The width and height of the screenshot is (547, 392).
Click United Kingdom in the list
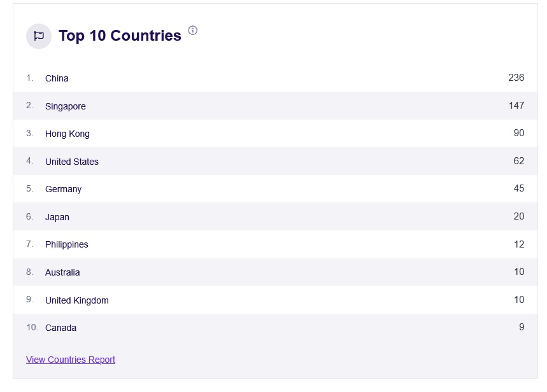click(77, 300)
